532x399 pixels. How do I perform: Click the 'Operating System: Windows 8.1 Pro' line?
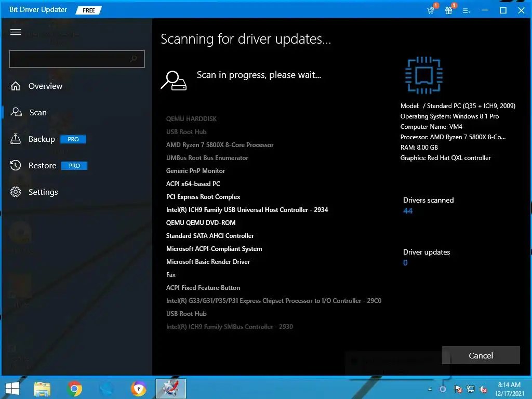[449, 116]
